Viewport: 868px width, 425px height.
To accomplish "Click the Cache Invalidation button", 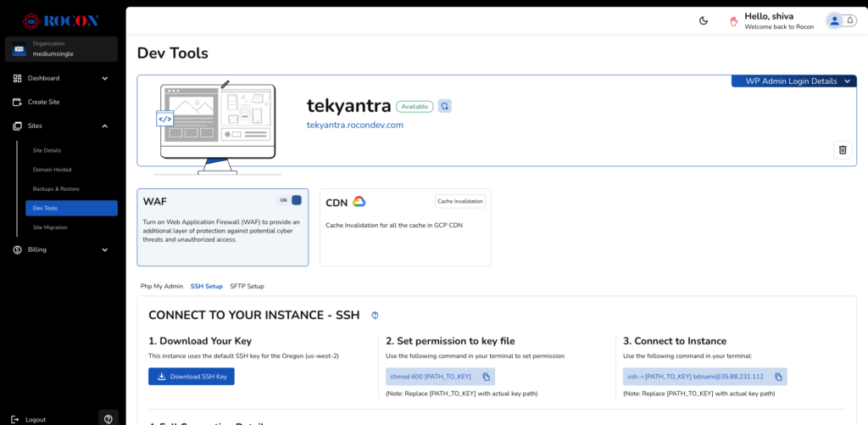I will [460, 201].
